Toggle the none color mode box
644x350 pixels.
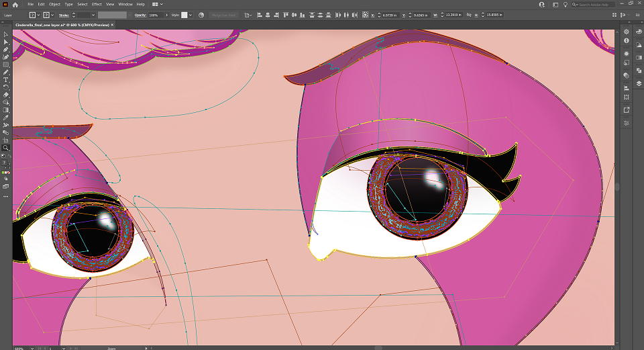pos(9,173)
